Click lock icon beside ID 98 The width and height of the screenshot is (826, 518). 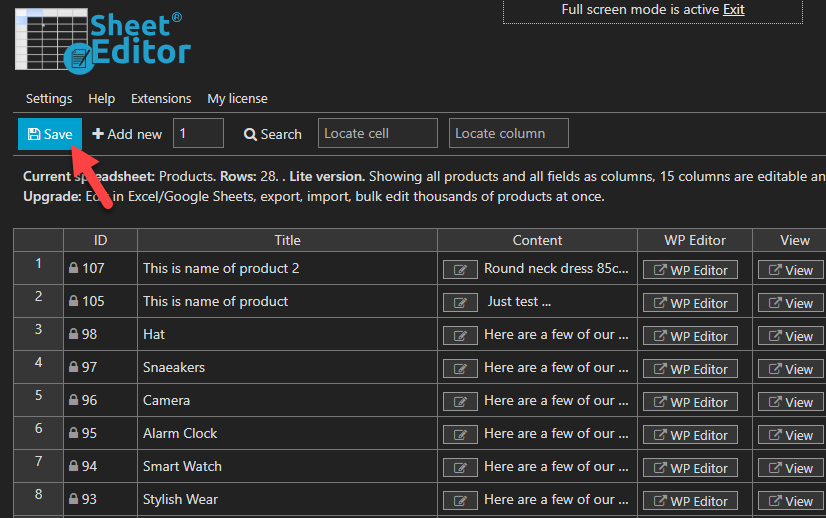click(x=73, y=334)
